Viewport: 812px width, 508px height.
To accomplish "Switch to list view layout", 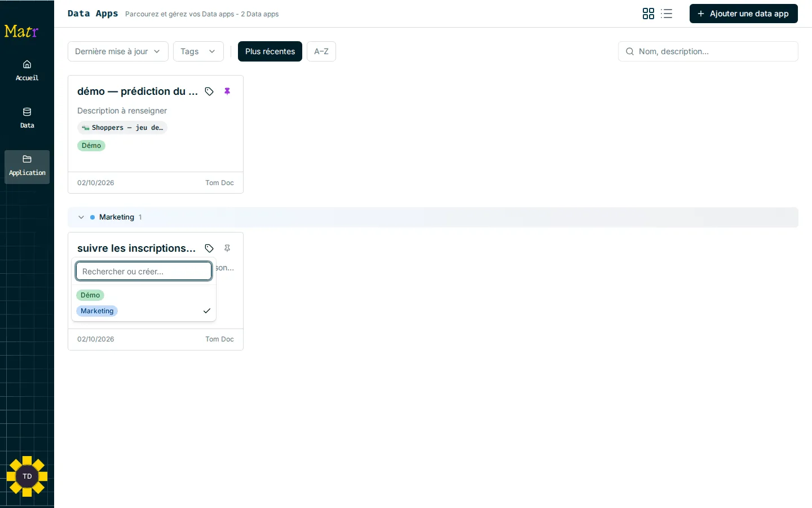I will pyautogui.click(x=667, y=14).
